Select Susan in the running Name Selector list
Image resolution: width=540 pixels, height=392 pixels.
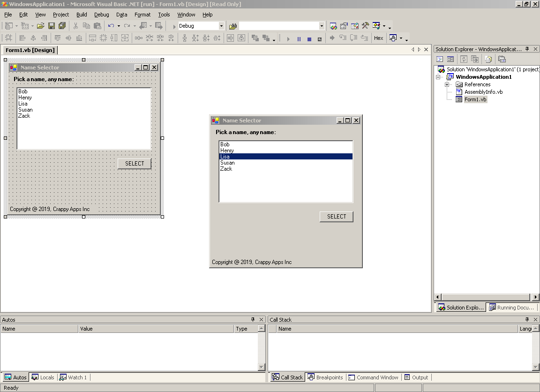click(x=286, y=163)
